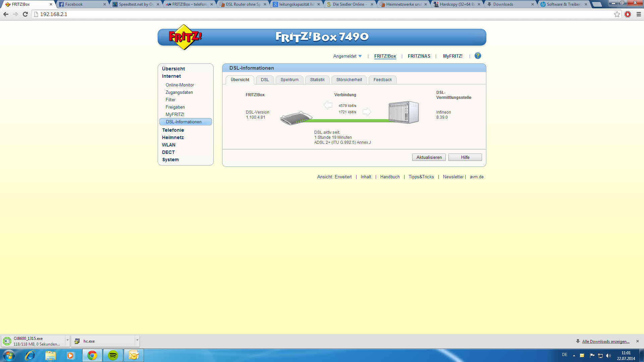
Task: Open Spotify from the taskbar
Action: point(113,355)
